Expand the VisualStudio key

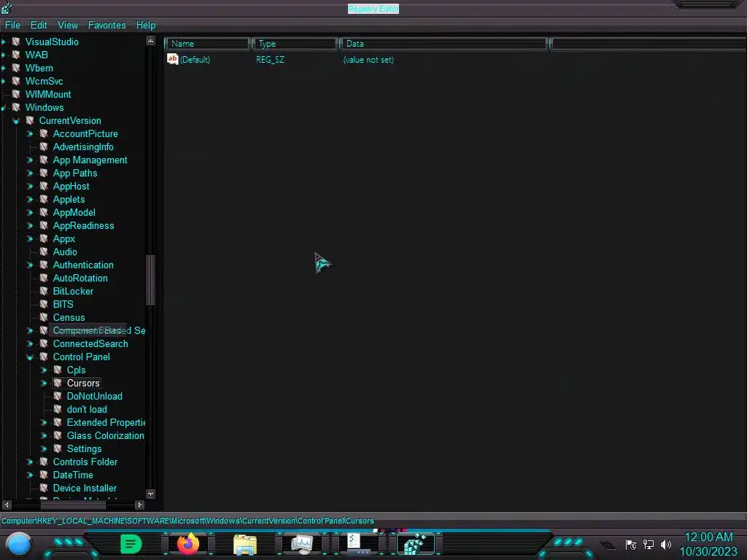pyautogui.click(x=4, y=42)
